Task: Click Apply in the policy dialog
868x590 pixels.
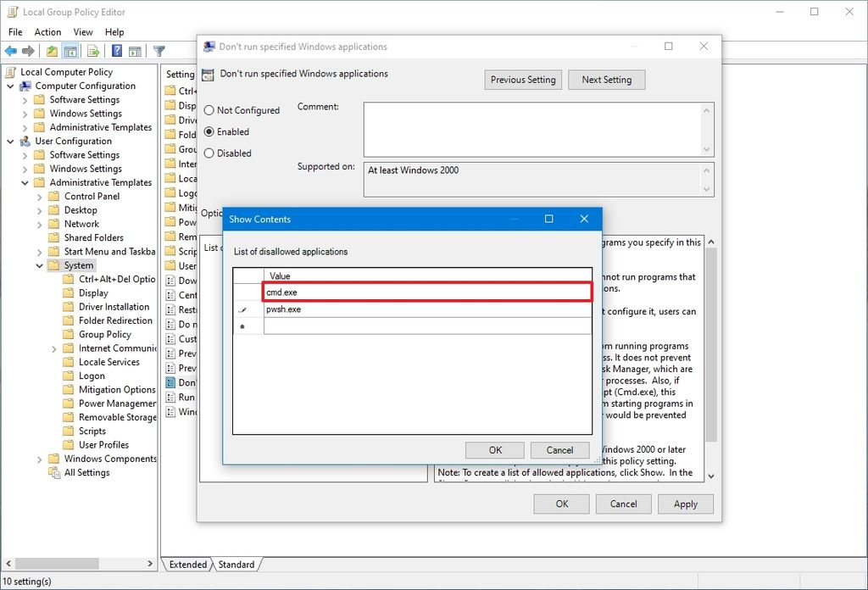Action: point(685,504)
